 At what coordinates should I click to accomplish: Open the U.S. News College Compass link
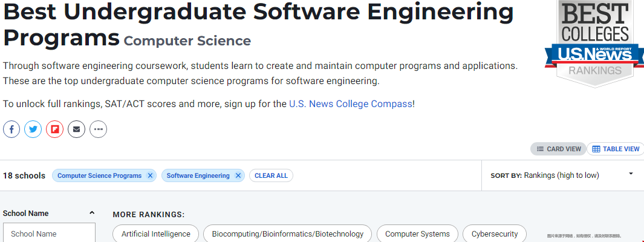350,104
